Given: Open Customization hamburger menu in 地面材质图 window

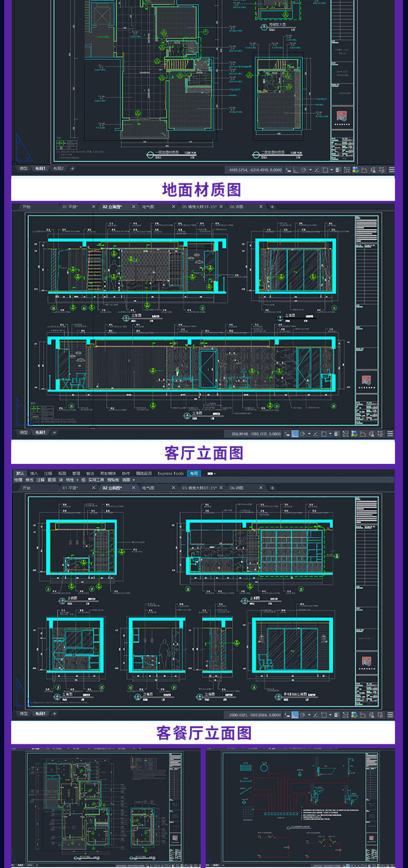Looking at the screenshot, I should pyautogui.click(x=392, y=170).
